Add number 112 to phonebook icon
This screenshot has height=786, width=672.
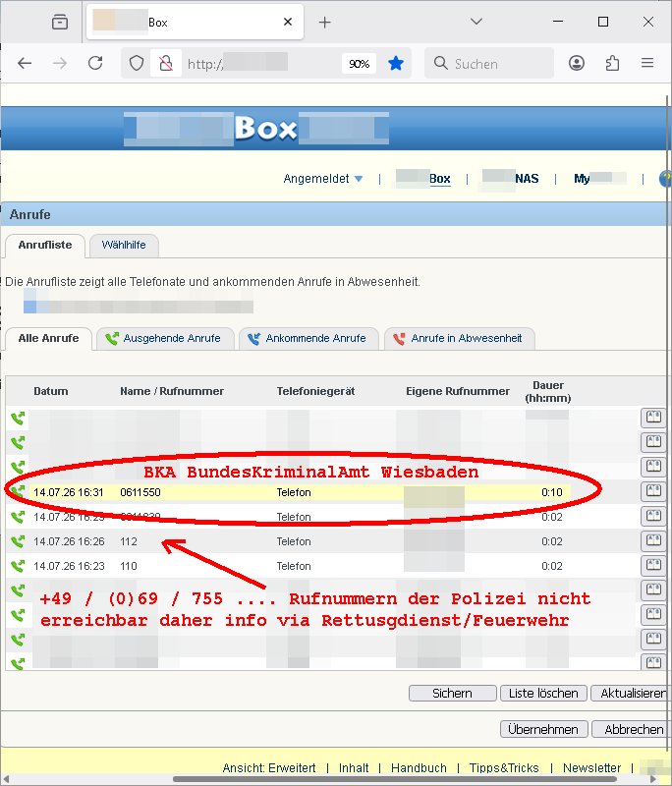(x=653, y=541)
